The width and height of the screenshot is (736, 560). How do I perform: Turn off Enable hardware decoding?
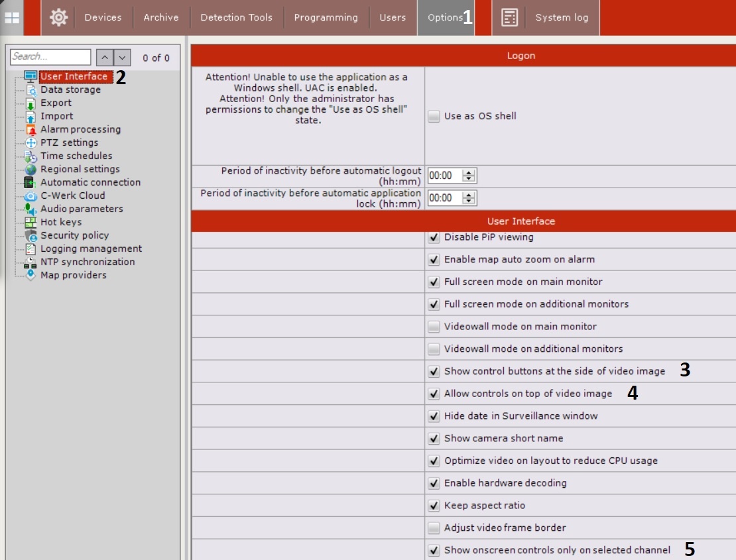434,483
